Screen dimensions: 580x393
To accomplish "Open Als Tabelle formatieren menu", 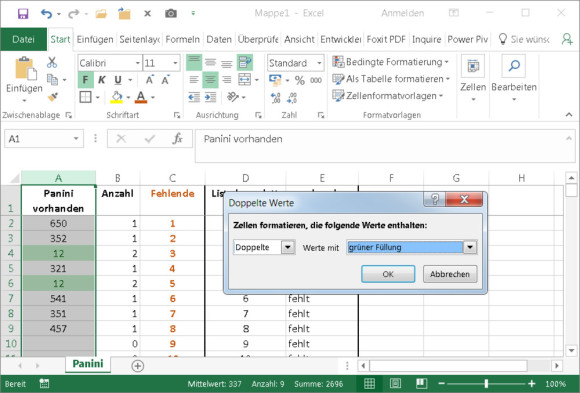I will tap(391, 79).
